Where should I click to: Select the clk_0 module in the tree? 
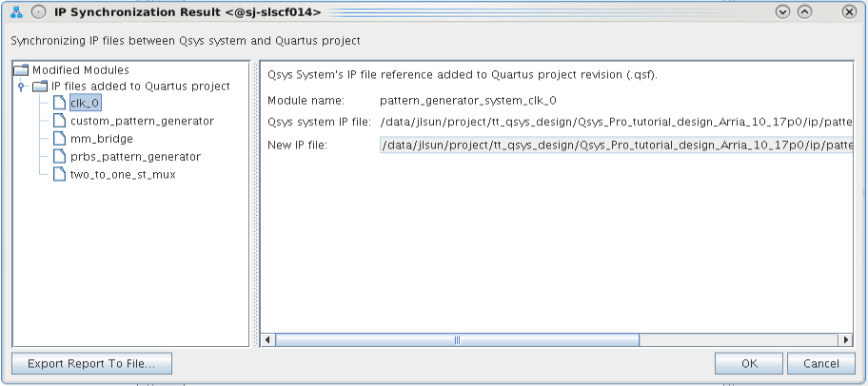86,103
